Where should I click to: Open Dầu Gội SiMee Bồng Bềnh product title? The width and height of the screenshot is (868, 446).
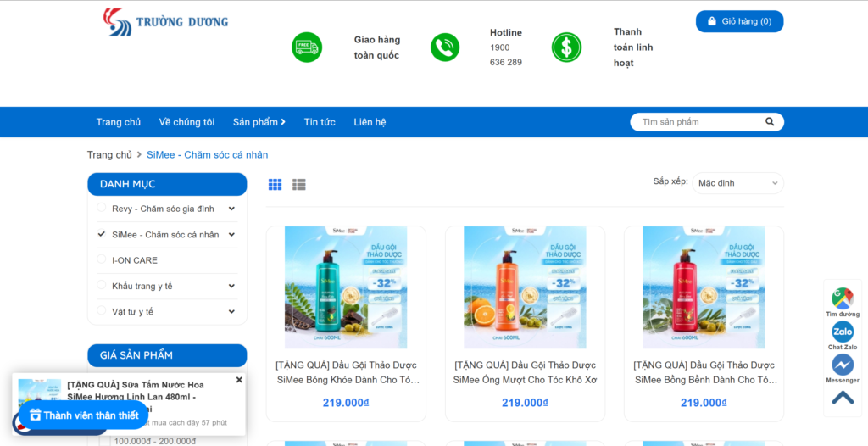click(x=704, y=372)
